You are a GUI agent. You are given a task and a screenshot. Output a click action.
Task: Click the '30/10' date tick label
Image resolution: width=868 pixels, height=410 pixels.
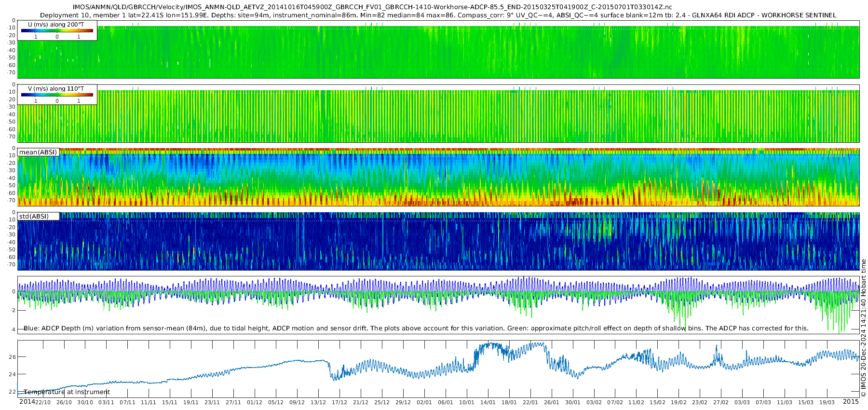click(85, 402)
